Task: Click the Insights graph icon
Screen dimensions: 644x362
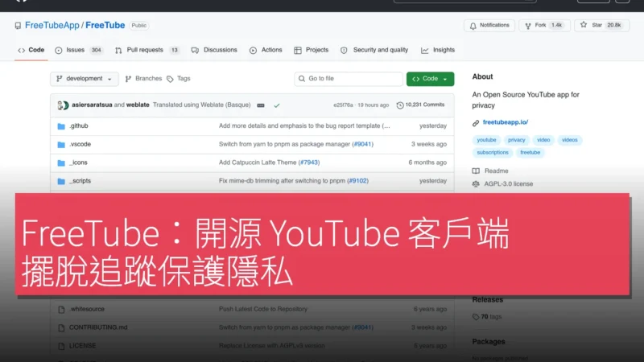Action: [425, 51]
